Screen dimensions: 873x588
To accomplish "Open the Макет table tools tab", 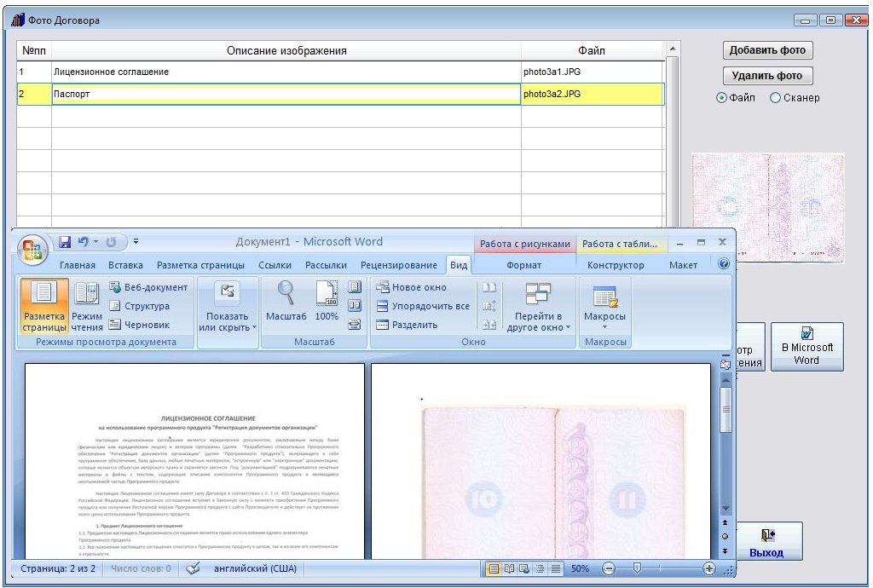I will pos(683,265).
